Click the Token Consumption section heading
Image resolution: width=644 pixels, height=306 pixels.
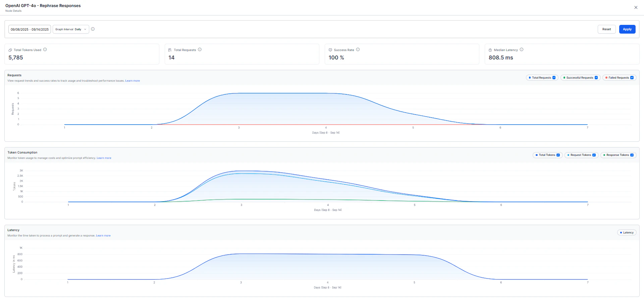pyautogui.click(x=22, y=152)
